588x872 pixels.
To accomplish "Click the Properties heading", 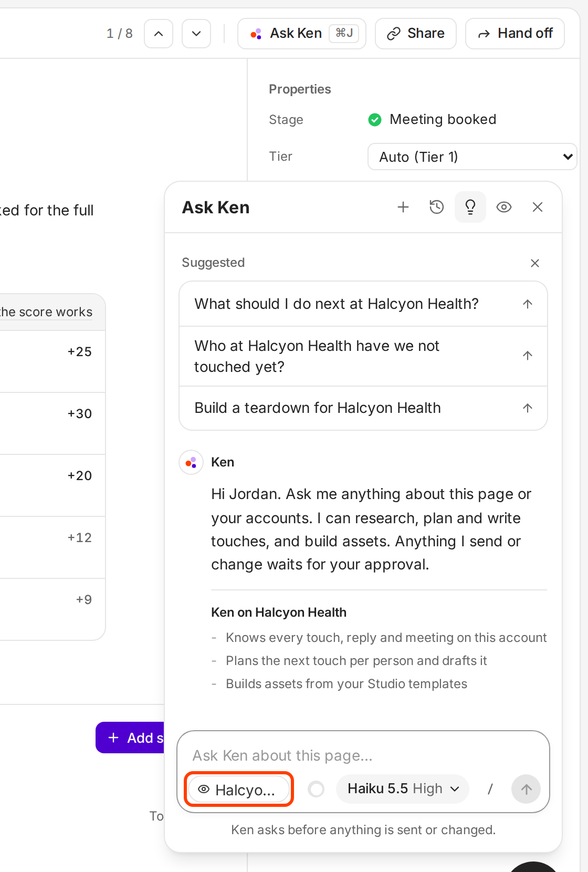I will (x=300, y=89).
